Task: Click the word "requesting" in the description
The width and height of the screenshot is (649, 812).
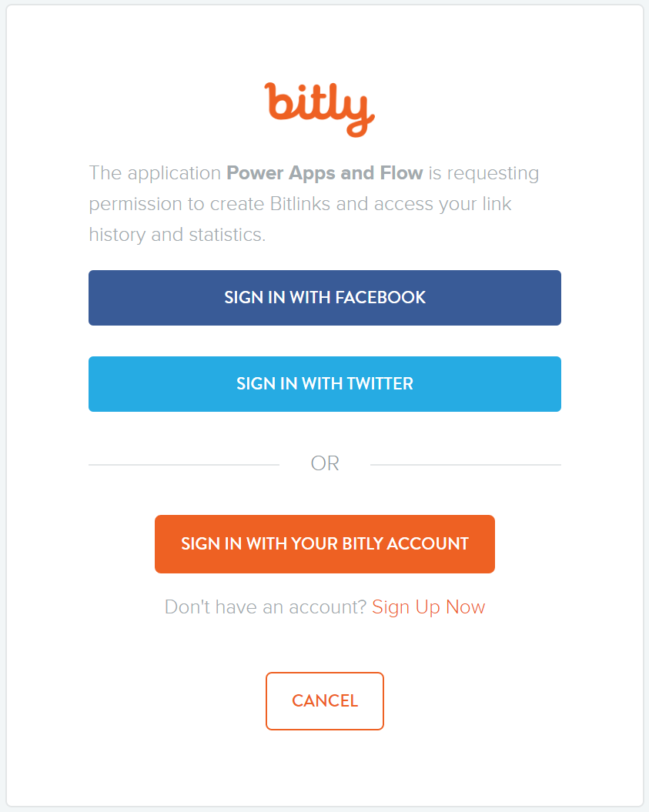Action: (493, 172)
